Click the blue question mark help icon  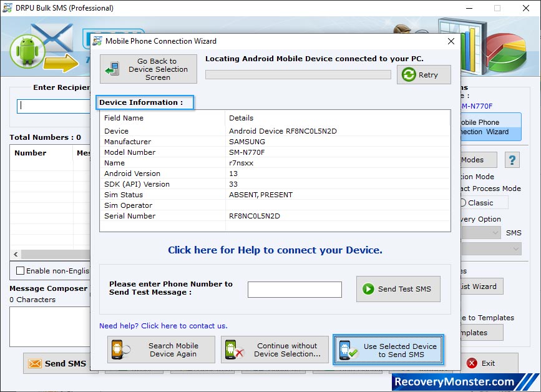(x=512, y=160)
